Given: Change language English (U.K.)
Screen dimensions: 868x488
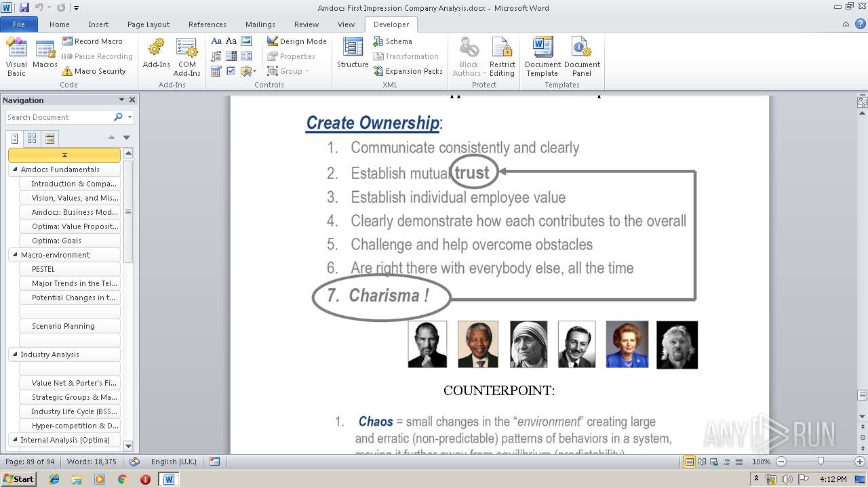Looking at the screenshot, I should (x=174, y=462).
